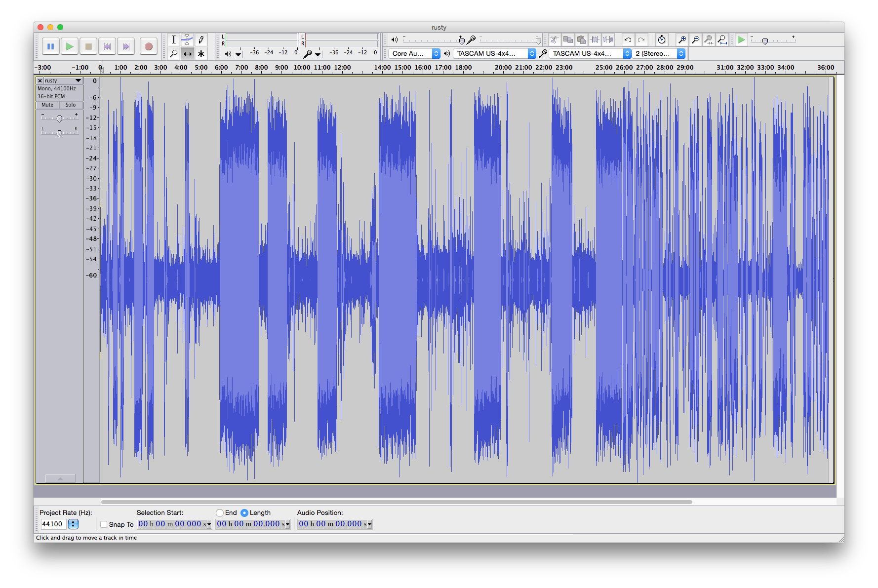Click the Cut scissors icon
The height and width of the screenshot is (588, 878).
click(555, 40)
